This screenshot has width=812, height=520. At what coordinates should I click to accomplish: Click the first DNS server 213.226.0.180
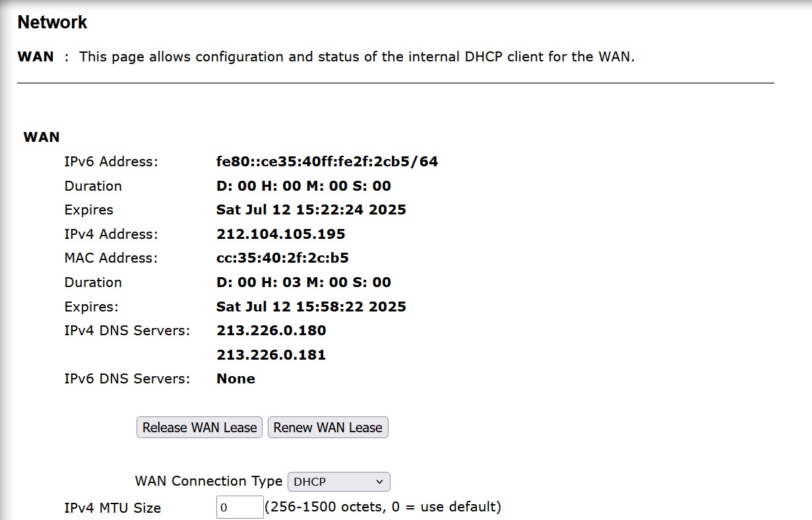[x=271, y=331]
